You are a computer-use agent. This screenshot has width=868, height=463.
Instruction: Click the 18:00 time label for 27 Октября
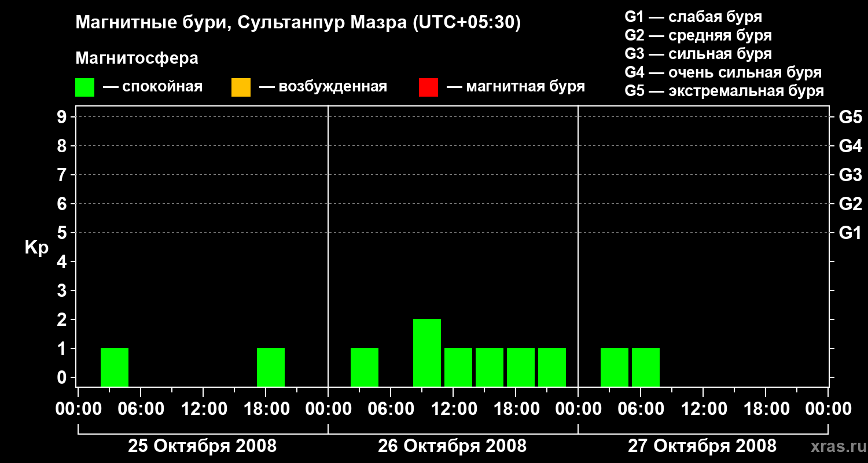click(766, 409)
